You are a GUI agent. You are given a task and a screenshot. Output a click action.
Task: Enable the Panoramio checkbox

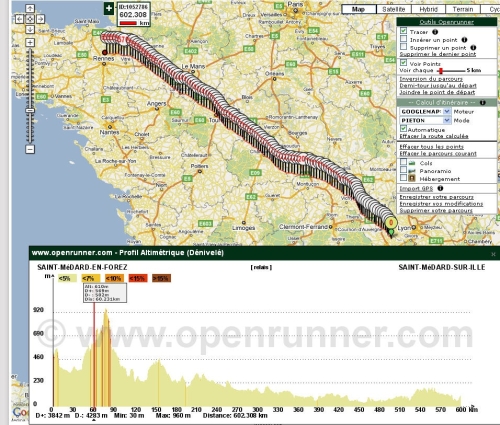pos(403,170)
